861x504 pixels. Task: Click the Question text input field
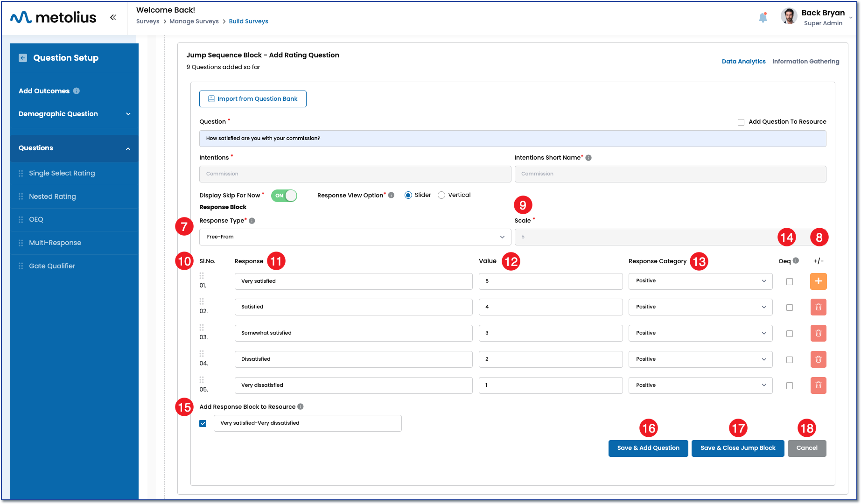512,139
